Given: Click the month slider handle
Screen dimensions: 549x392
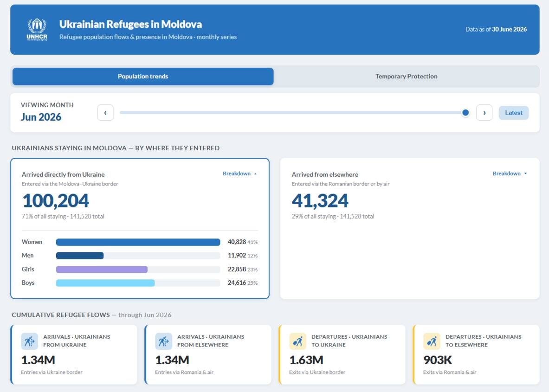Looking at the screenshot, I should 465,113.
